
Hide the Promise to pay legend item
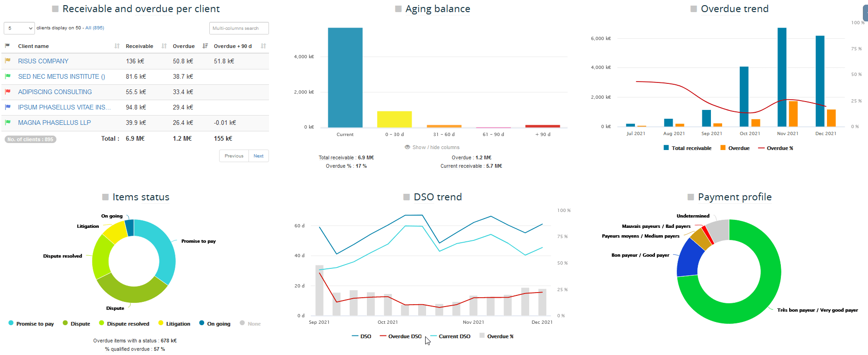pos(31,324)
